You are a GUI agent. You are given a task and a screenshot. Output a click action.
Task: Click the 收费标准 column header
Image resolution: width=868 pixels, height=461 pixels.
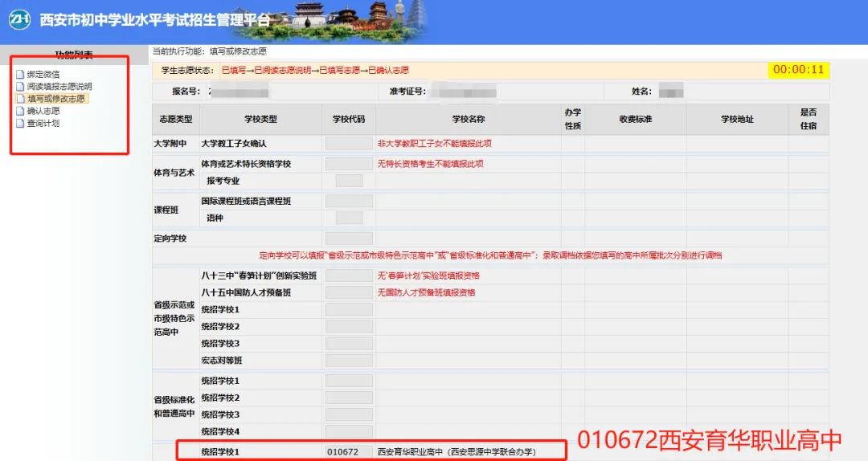click(636, 119)
